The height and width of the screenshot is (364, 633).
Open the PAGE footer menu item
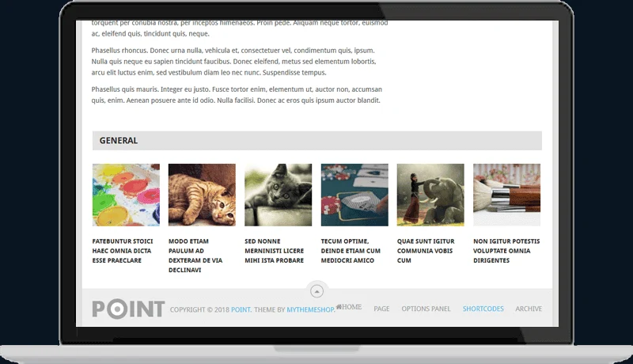pos(381,309)
